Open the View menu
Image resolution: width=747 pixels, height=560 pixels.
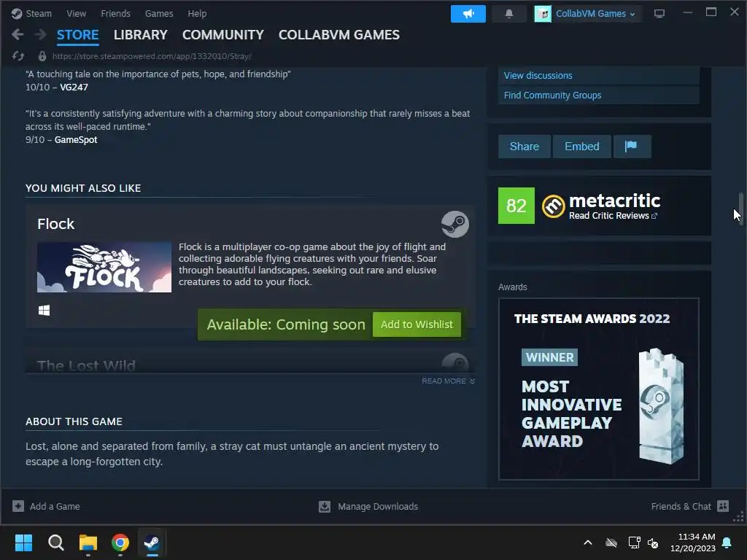pos(76,13)
